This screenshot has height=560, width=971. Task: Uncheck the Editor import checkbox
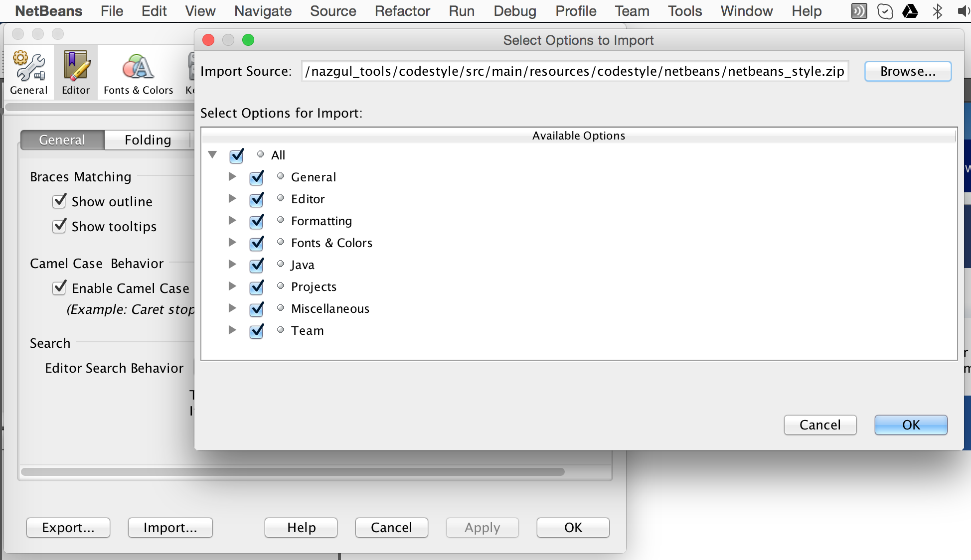pyautogui.click(x=257, y=199)
